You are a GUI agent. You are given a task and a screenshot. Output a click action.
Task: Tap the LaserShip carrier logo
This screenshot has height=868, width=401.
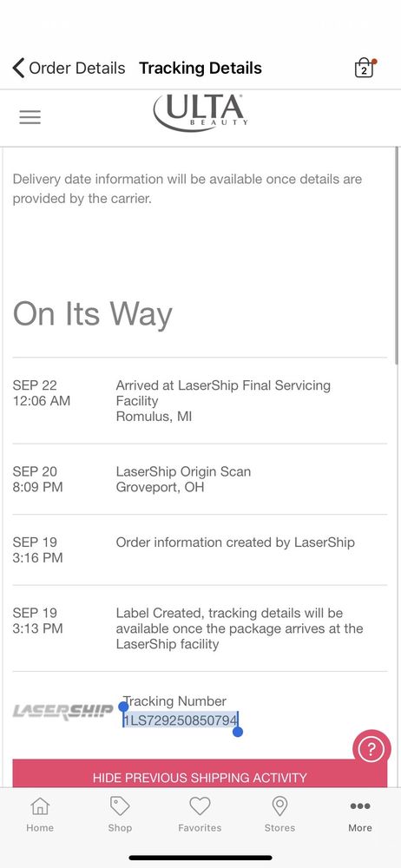tap(62, 712)
